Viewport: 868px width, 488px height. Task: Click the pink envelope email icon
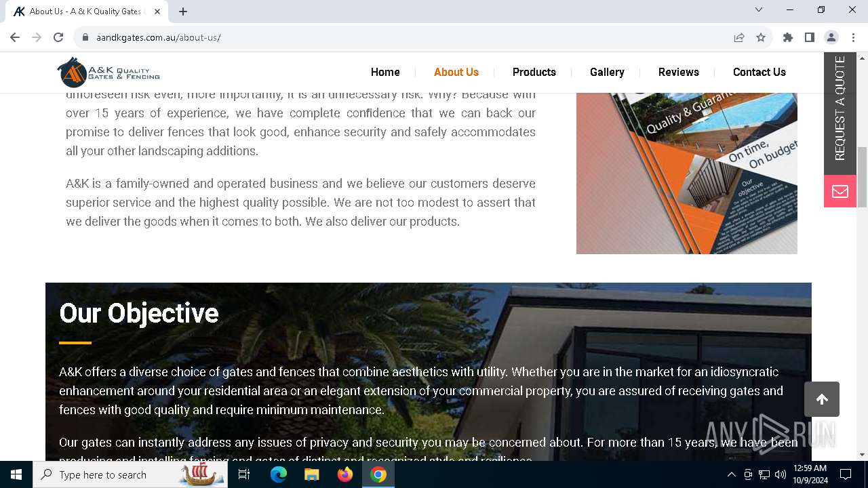pyautogui.click(x=840, y=191)
